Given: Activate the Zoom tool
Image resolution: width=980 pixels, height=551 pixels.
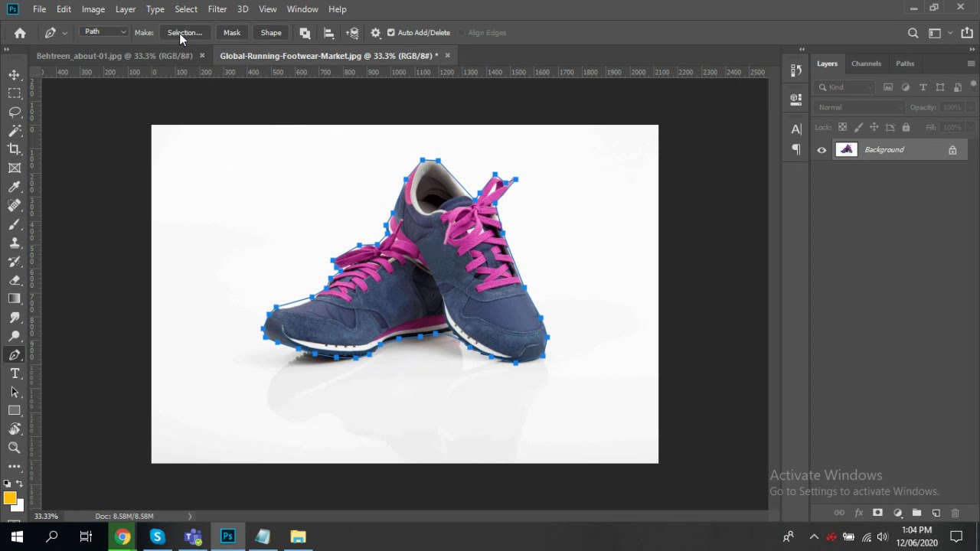Looking at the screenshot, I should pos(15,448).
